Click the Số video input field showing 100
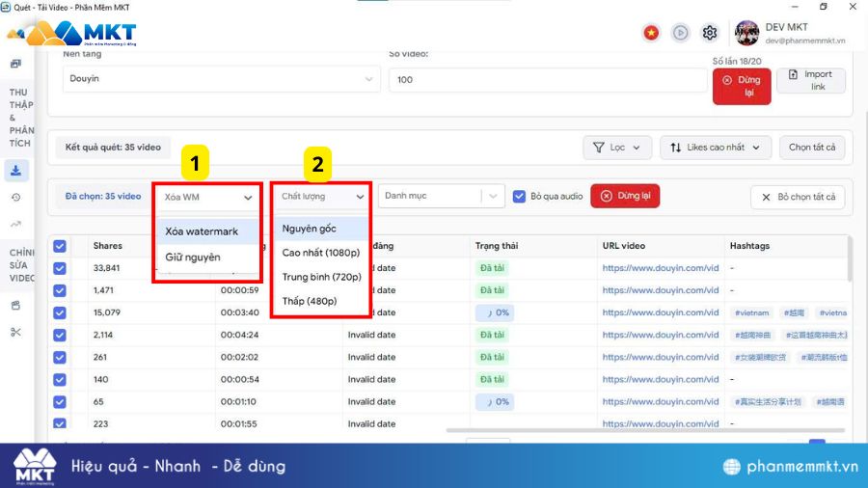The image size is (868, 488). 548,80
